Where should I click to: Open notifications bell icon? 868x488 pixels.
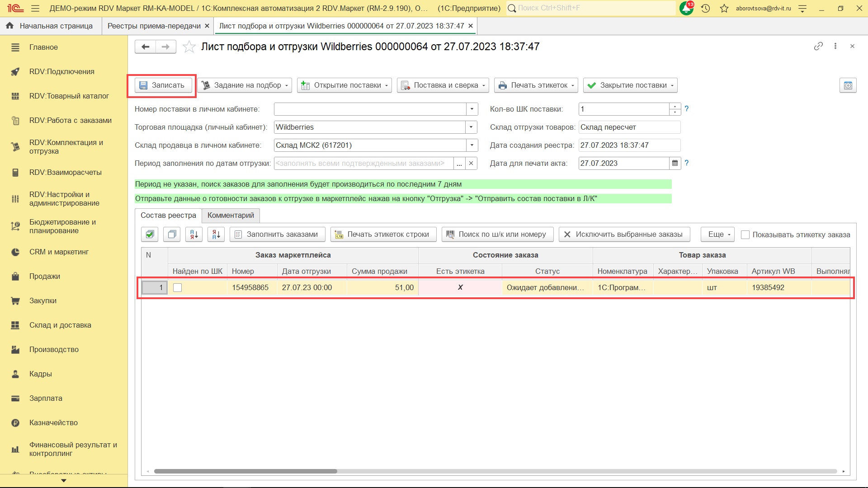coord(686,8)
